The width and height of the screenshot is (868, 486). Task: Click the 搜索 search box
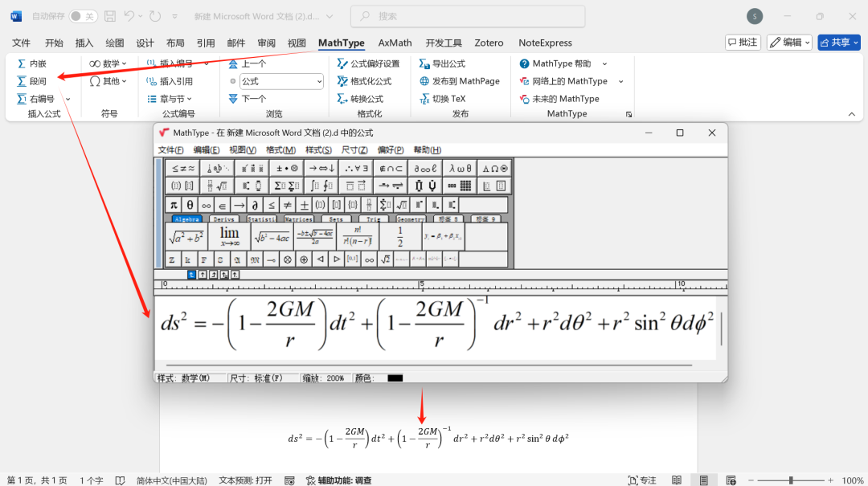pos(468,16)
